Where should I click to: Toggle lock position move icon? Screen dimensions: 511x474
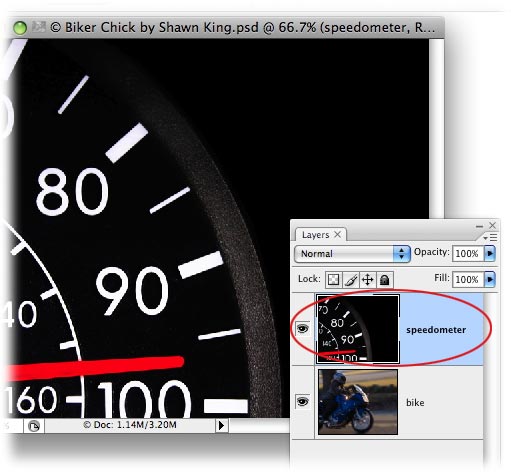click(x=367, y=279)
